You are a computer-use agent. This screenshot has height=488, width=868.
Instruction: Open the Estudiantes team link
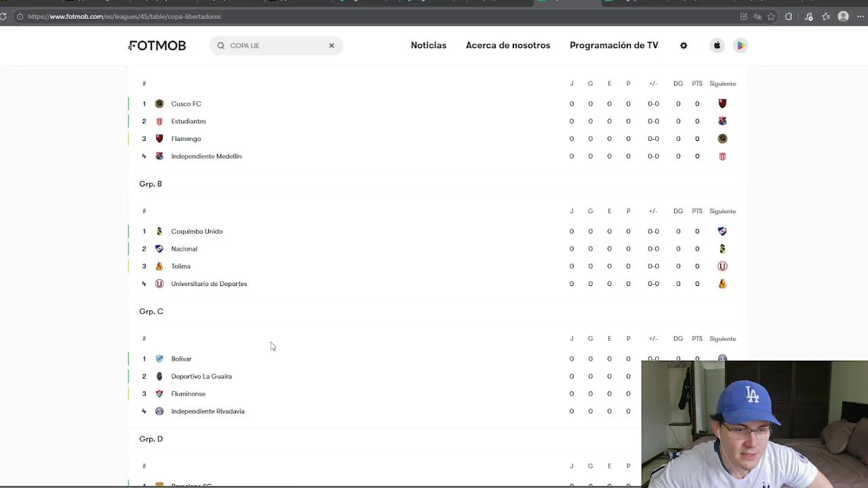(x=189, y=121)
